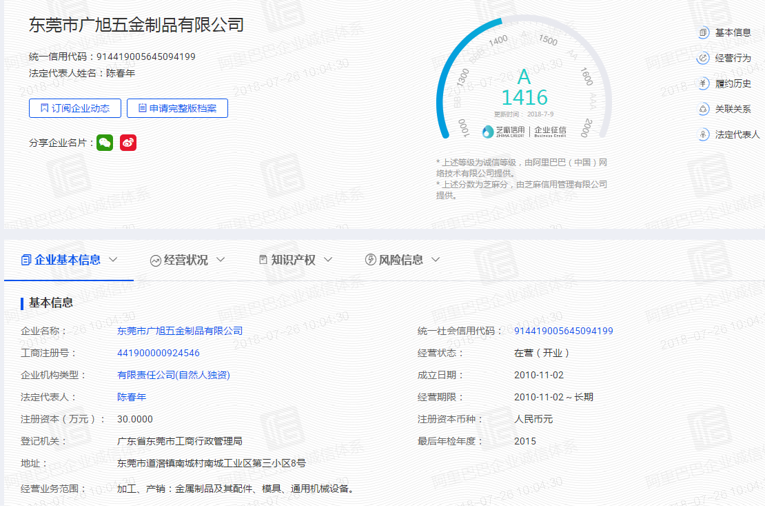Click the credit score 1416 gauge
This screenshot has height=532, width=765.
524,96
